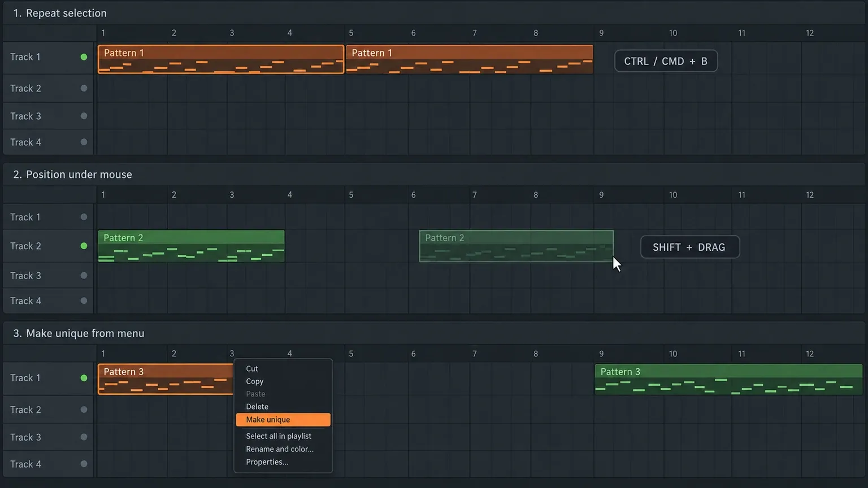This screenshot has width=868, height=488.
Task: Select the solid green Pattern 2 clip
Action: [x=191, y=246]
